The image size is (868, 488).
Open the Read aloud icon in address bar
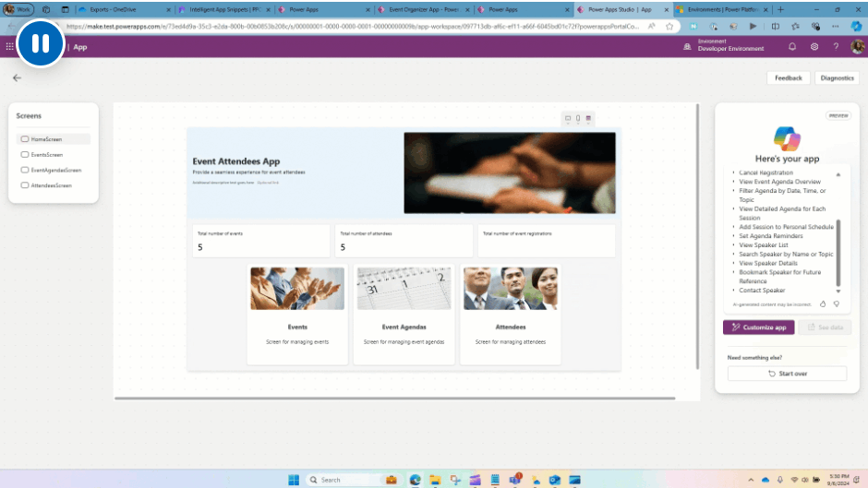coord(652,26)
